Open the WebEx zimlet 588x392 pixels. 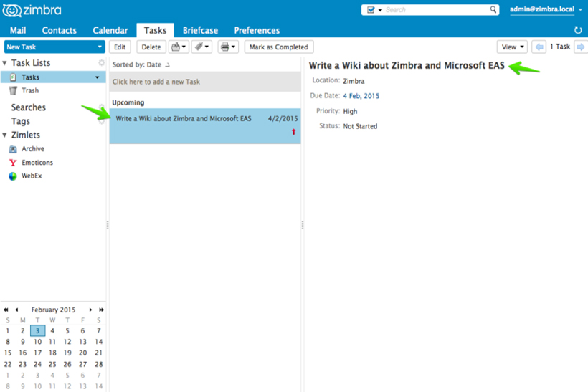(32, 176)
